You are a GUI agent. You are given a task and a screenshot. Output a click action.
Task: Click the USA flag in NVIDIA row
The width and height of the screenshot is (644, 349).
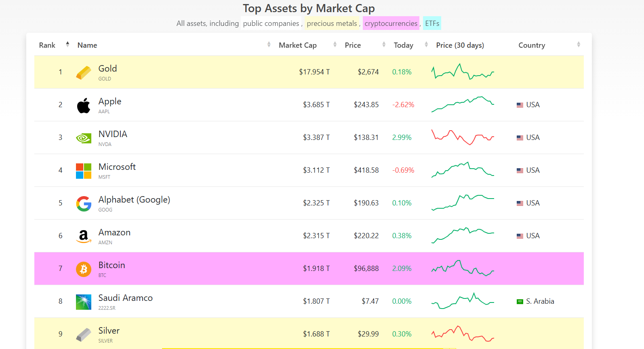520,138
